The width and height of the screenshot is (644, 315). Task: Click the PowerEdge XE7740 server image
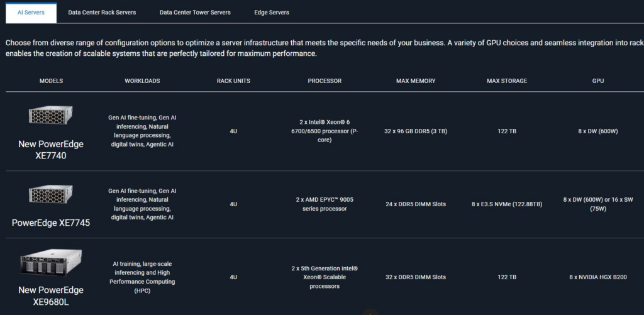click(50, 115)
